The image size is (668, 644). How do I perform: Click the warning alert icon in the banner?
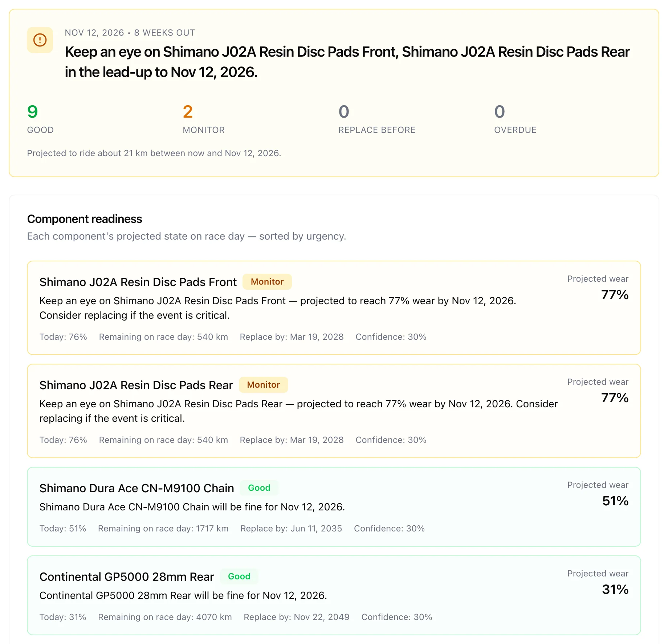click(x=40, y=40)
